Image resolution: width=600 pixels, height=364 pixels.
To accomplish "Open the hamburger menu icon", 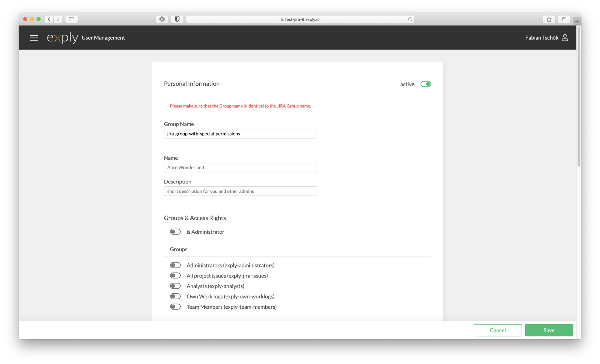I will (x=34, y=37).
